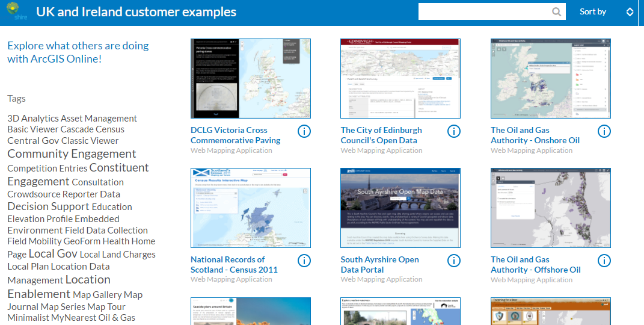The width and height of the screenshot is (644, 325).
Task: Filter by Competition Entries tag
Action: click(x=48, y=168)
